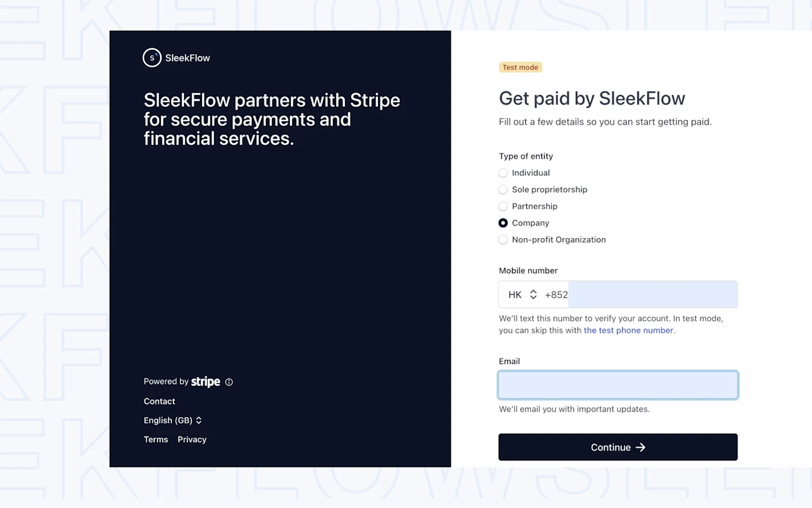Open the Privacy page
Viewport: 812px width, 508px height.
pos(192,439)
